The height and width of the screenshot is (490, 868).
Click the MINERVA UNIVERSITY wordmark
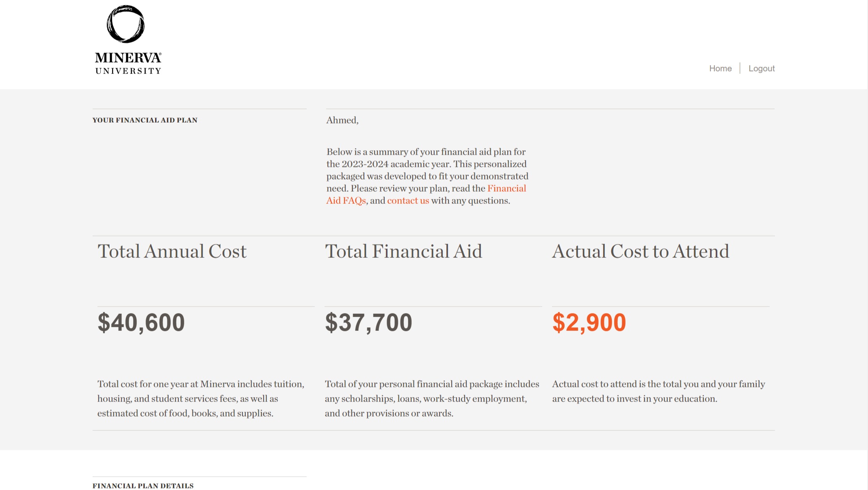click(x=128, y=63)
